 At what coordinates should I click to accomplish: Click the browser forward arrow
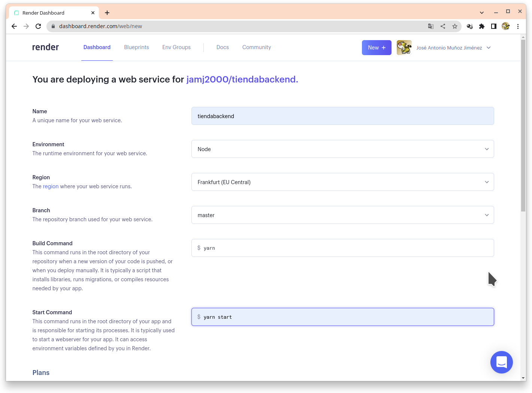[26, 26]
